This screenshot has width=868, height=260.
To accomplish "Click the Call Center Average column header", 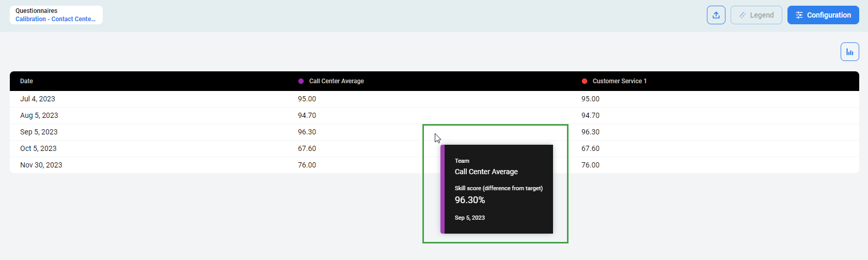I will (x=336, y=81).
